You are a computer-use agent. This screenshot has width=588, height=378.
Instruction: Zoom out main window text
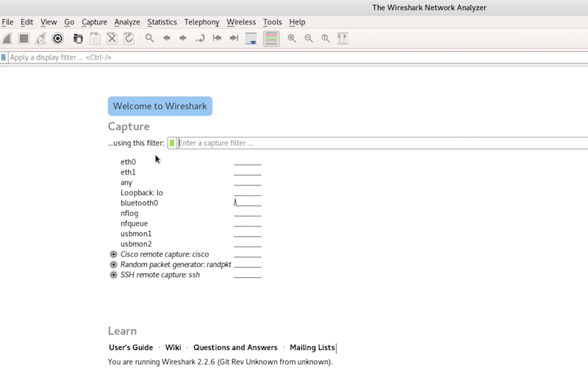tap(309, 38)
